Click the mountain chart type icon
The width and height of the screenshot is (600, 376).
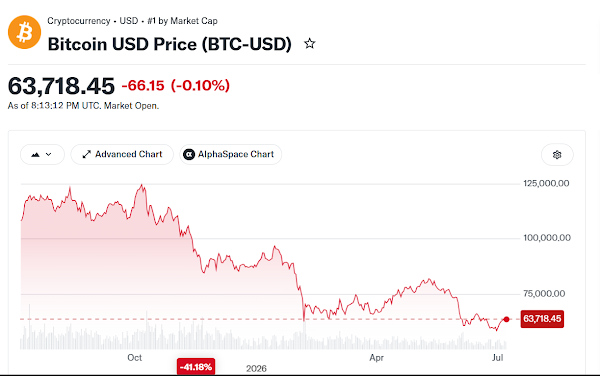(x=36, y=155)
